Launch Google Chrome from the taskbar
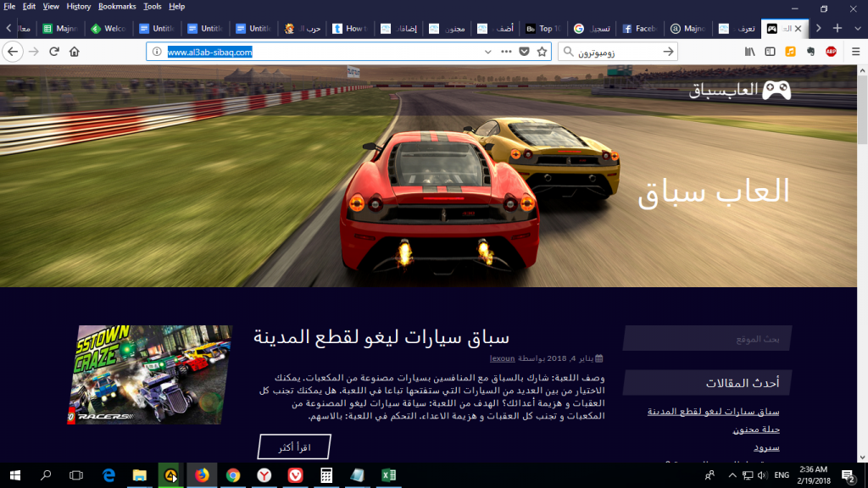The width and height of the screenshot is (868, 488). click(233, 476)
